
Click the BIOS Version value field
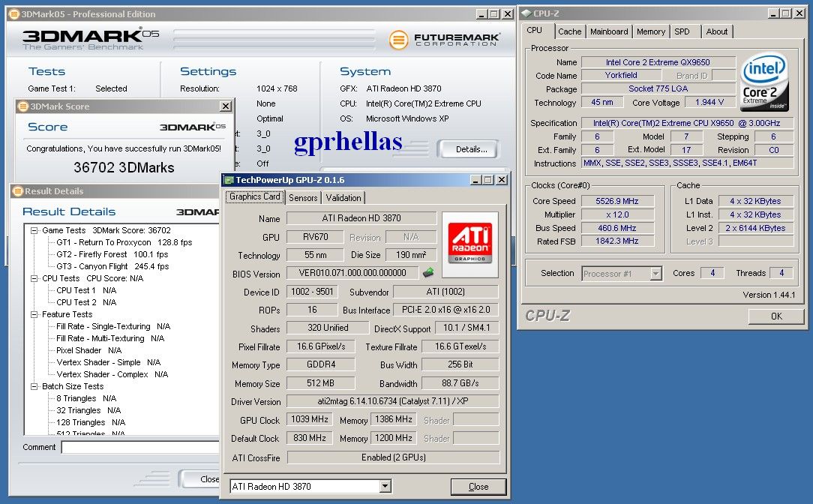[x=352, y=273]
